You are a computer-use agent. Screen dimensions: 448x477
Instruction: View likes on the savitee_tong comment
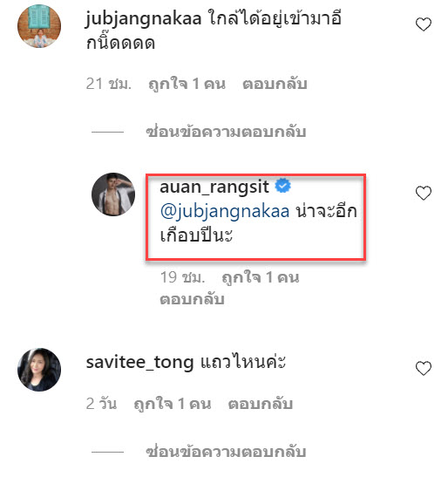click(173, 404)
